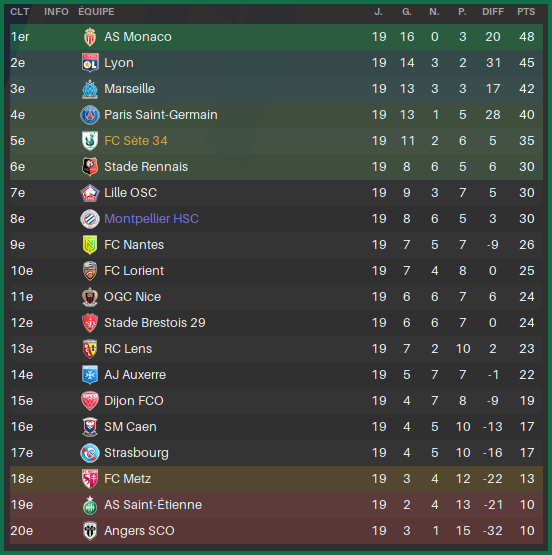Click the AS Monaco club crest

click(x=90, y=37)
